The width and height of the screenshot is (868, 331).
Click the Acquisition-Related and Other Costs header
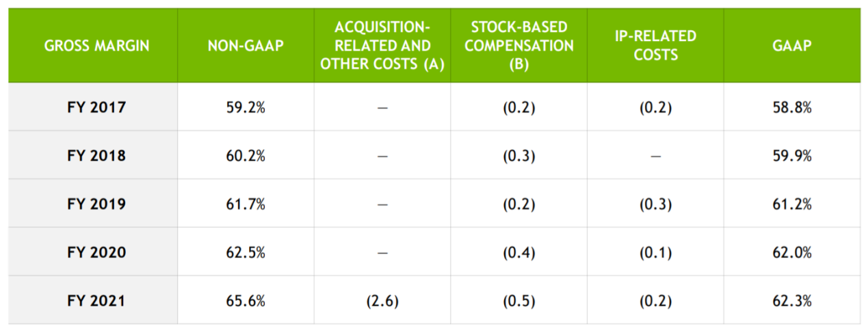click(x=382, y=46)
